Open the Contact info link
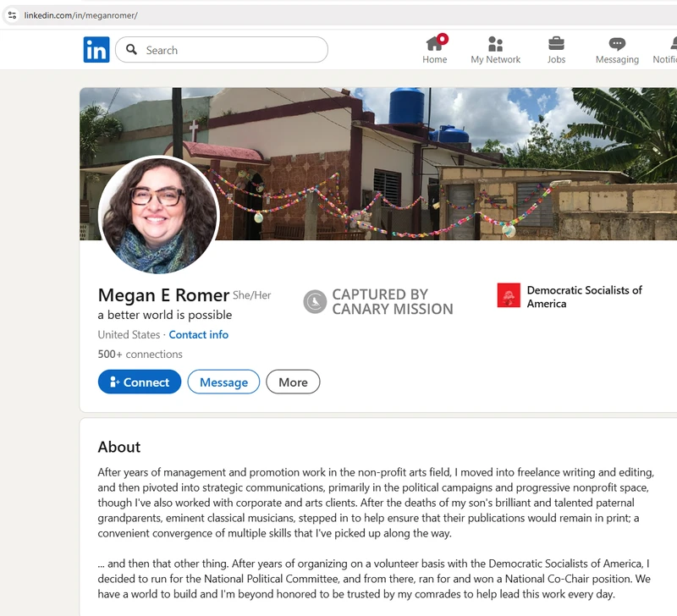 (x=198, y=334)
